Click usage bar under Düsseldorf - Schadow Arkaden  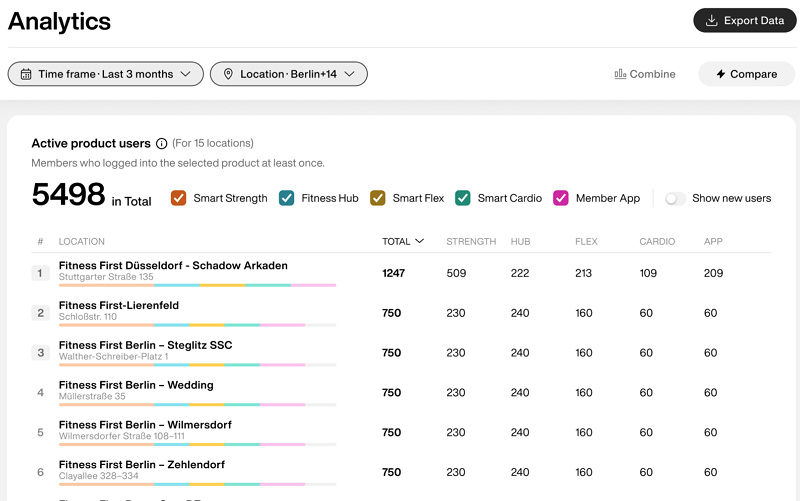pyautogui.click(x=197, y=285)
